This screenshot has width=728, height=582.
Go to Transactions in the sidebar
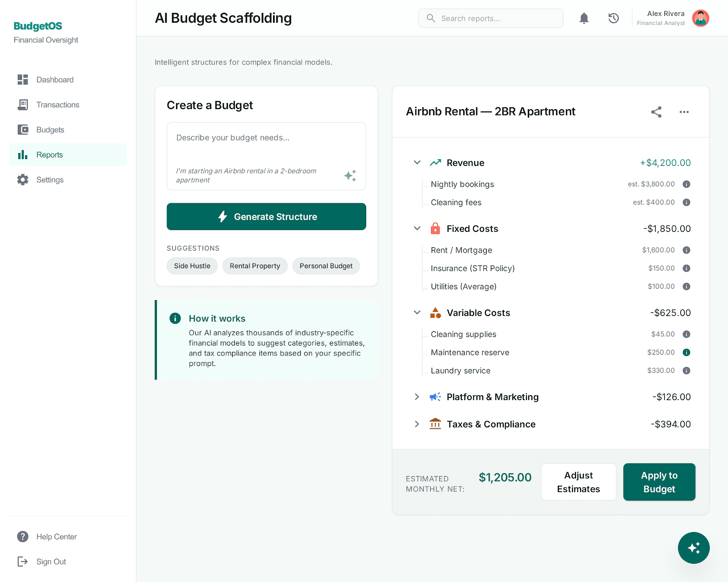58,105
